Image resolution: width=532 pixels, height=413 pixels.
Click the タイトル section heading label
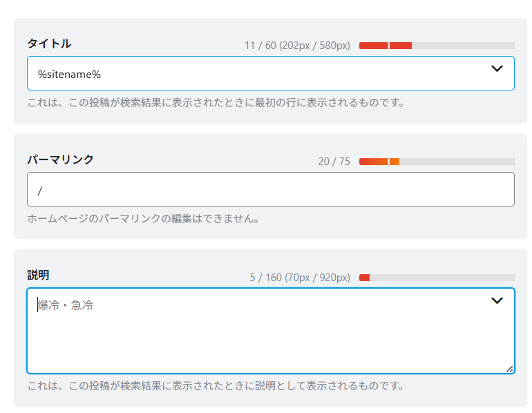point(49,44)
